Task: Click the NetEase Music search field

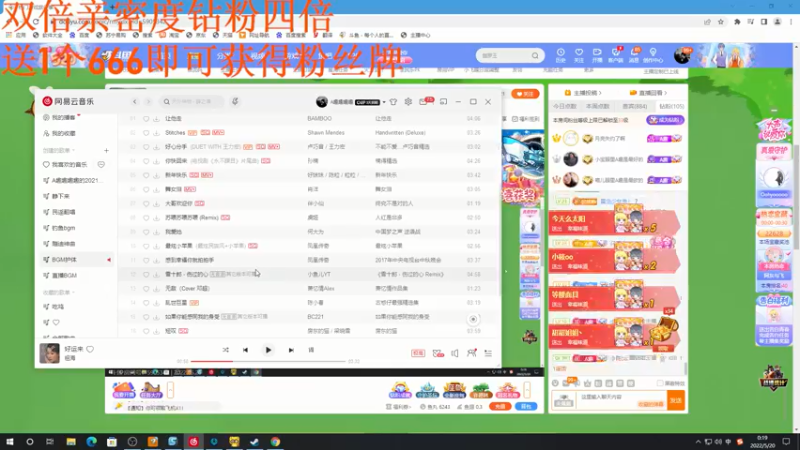Action: click(192, 102)
